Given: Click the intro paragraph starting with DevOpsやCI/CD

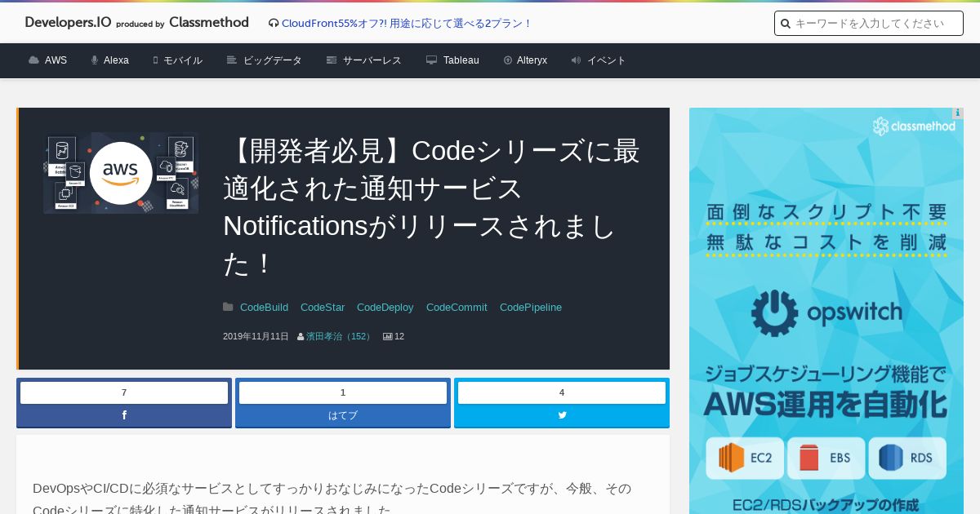Looking at the screenshot, I should [x=332, y=498].
